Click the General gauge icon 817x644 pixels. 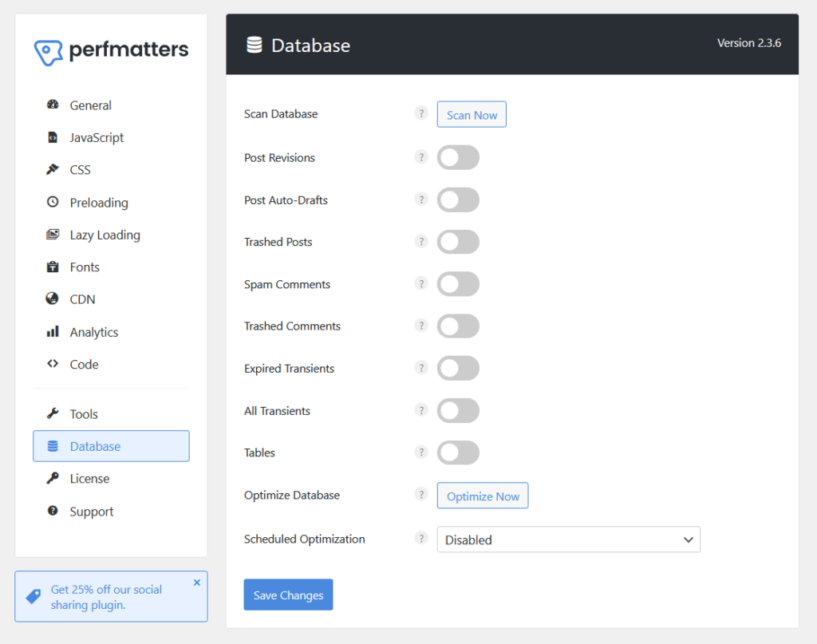[53, 105]
